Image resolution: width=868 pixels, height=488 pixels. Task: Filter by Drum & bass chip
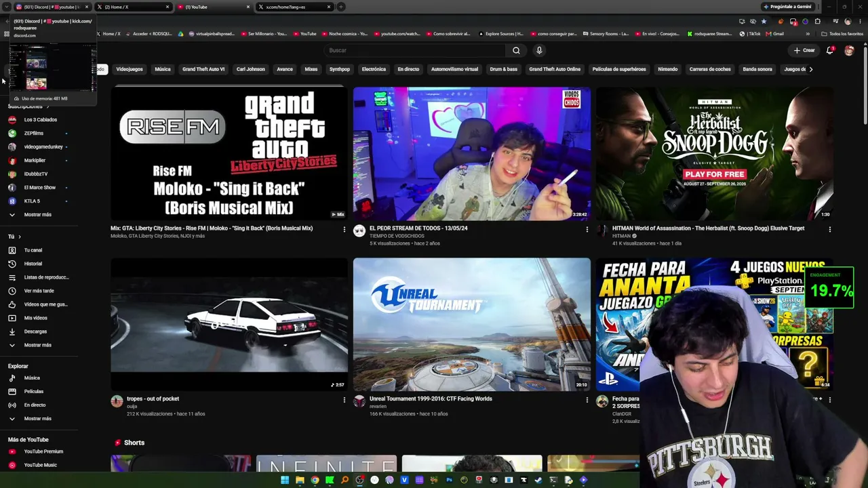coord(504,69)
